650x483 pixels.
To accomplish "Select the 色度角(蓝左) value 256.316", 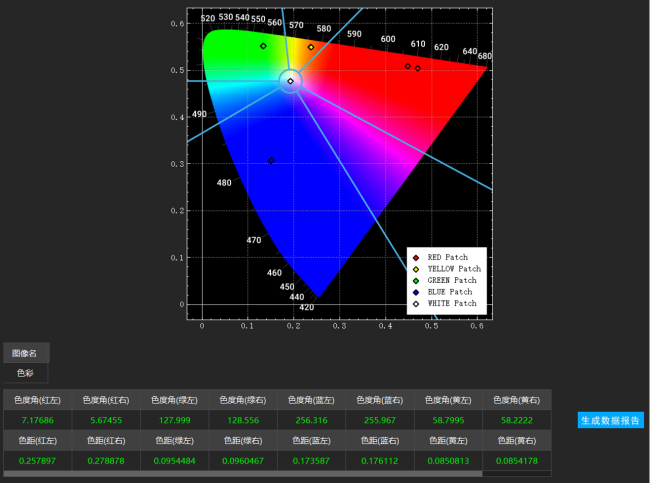I will [311, 420].
